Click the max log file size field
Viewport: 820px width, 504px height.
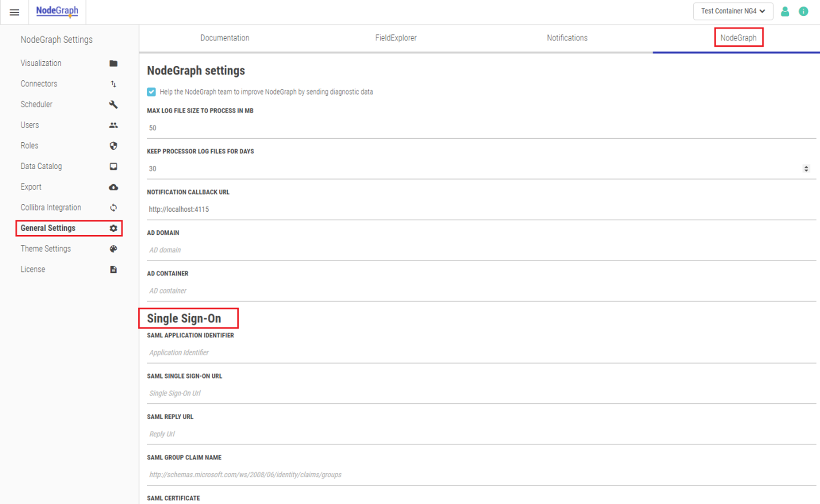click(481, 128)
